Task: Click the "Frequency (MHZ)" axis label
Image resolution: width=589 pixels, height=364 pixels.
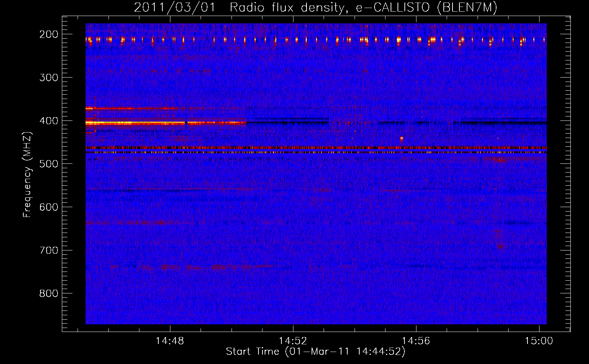Action: 27,174
